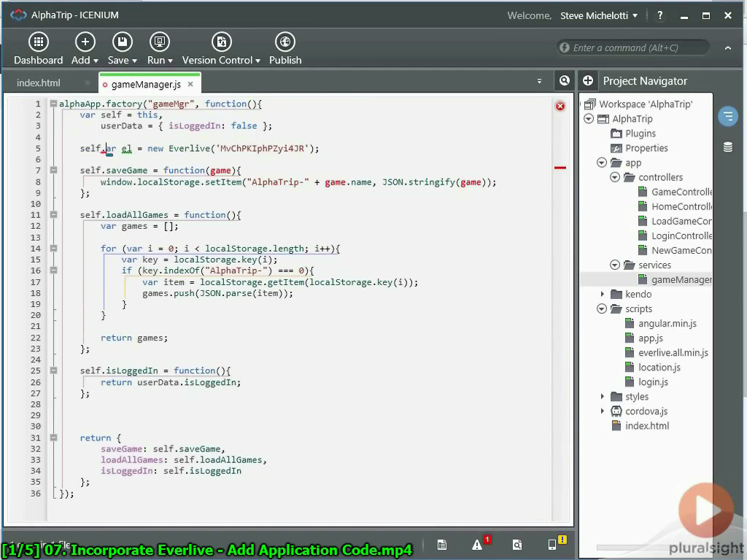Collapse code fold on line 25
The height and width of the screenshot is (560, 747).
point(53,370)
